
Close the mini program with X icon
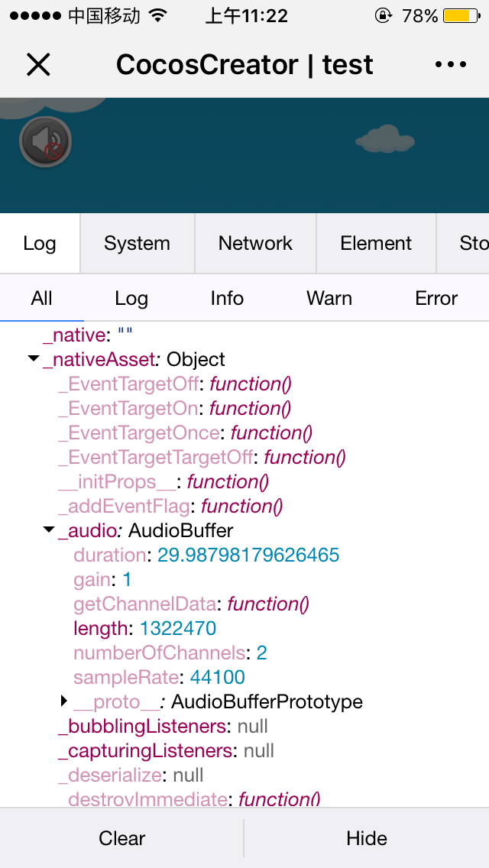click(38, 65)
